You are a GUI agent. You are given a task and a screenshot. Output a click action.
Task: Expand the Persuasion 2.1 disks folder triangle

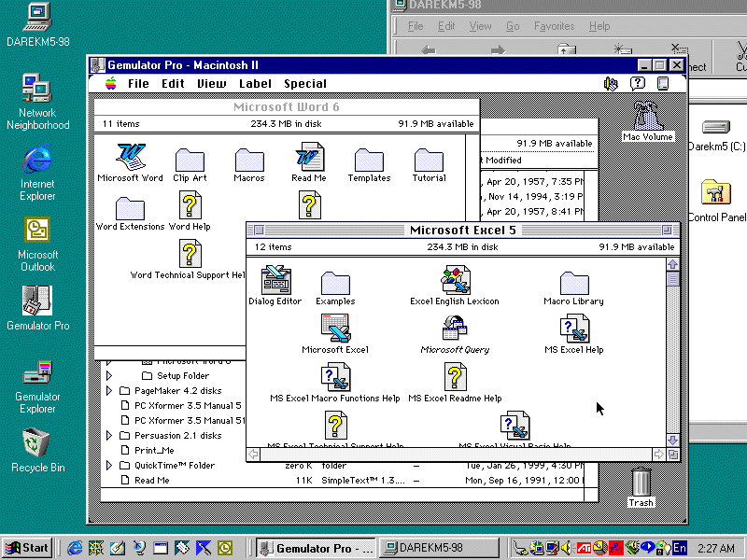pyautogui.click(x=109, y=436)
